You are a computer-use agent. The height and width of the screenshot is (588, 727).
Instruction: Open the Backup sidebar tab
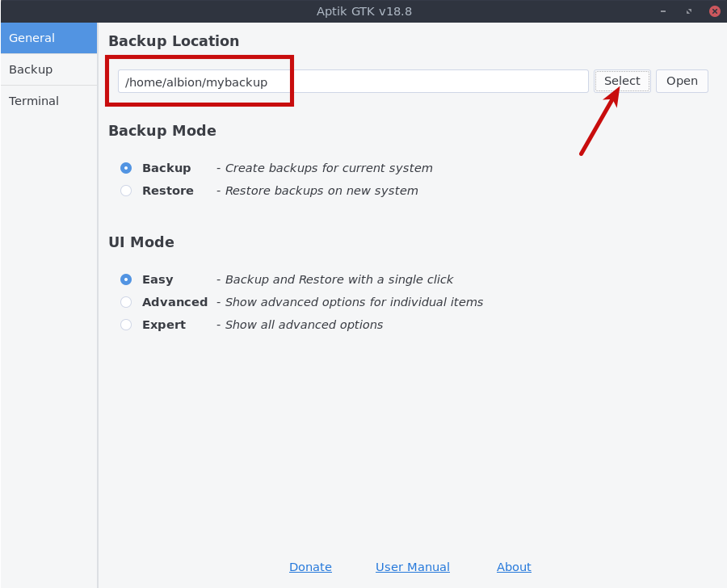pyautogui.click(x=48, y=69)
